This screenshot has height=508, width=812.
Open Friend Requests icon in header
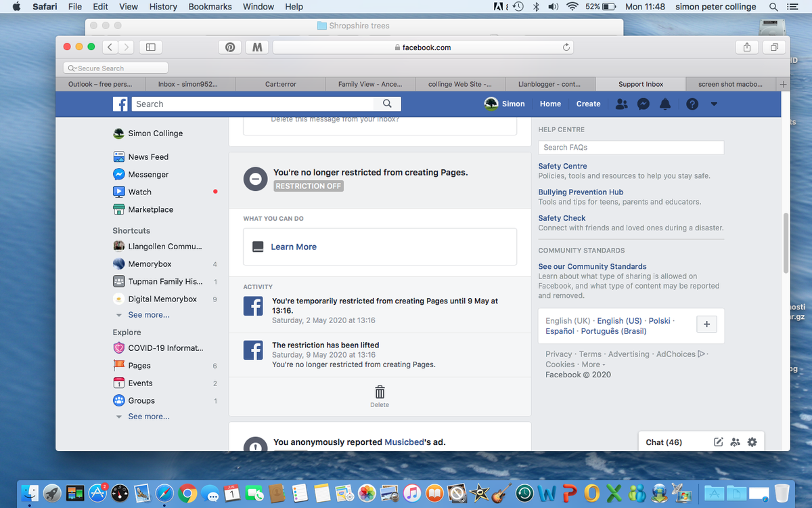pyautogui.click(x=622, y=104)
